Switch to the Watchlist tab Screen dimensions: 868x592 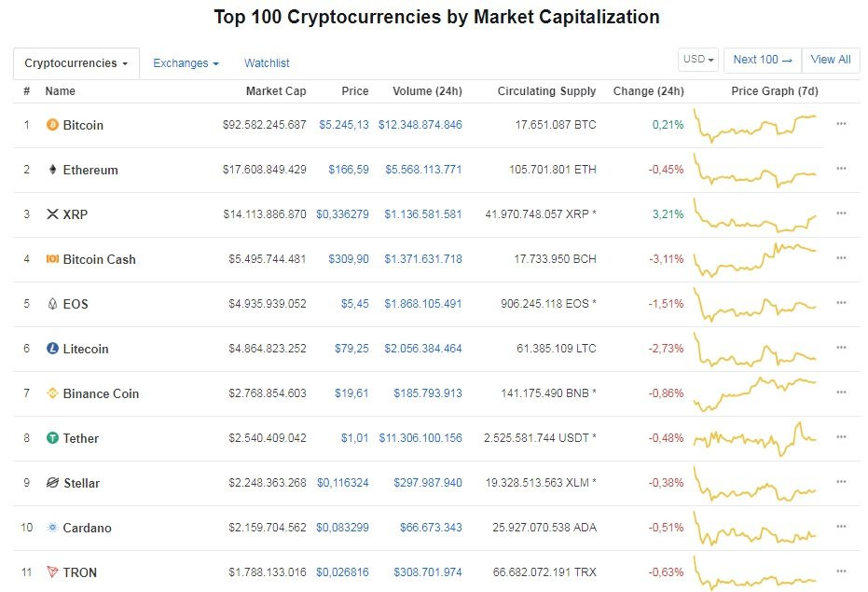267,63
